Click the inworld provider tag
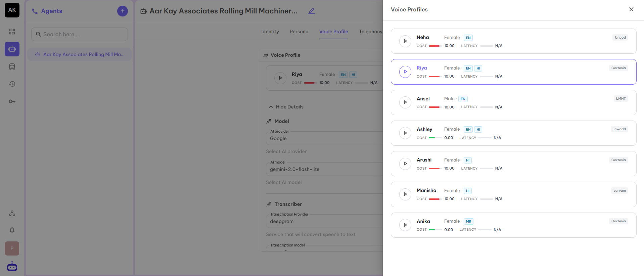Screen dimensions: 644x276 (x=619, y=129)
